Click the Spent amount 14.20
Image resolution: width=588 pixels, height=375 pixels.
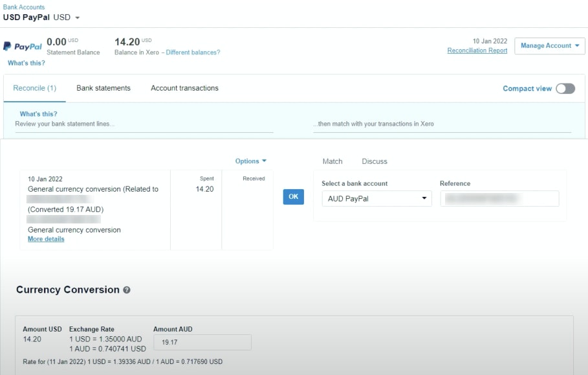click(205, 189)
